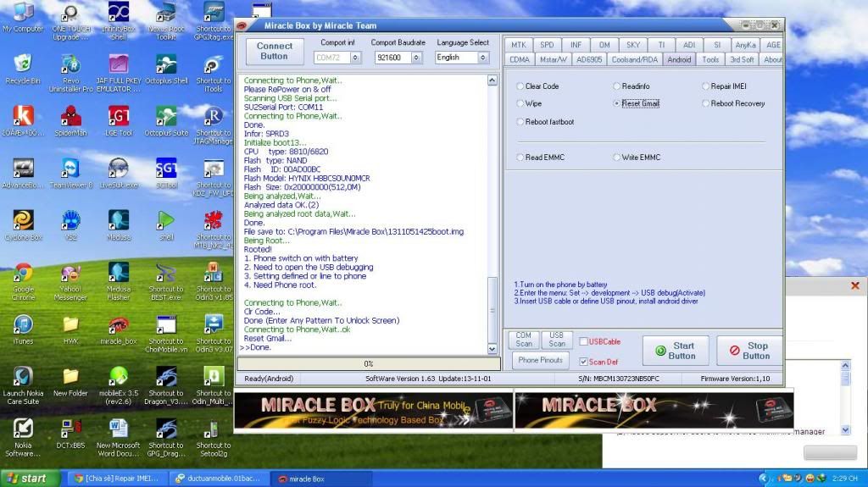Switch to the CDMA tab
The image size is (868, 487).
tap(520, 59)
